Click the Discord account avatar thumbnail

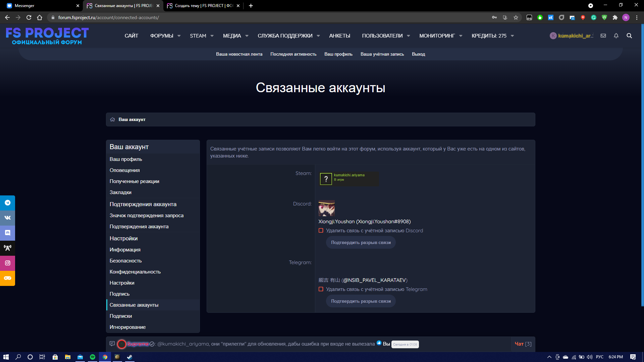pyautogui.click(x=326, y=208)
